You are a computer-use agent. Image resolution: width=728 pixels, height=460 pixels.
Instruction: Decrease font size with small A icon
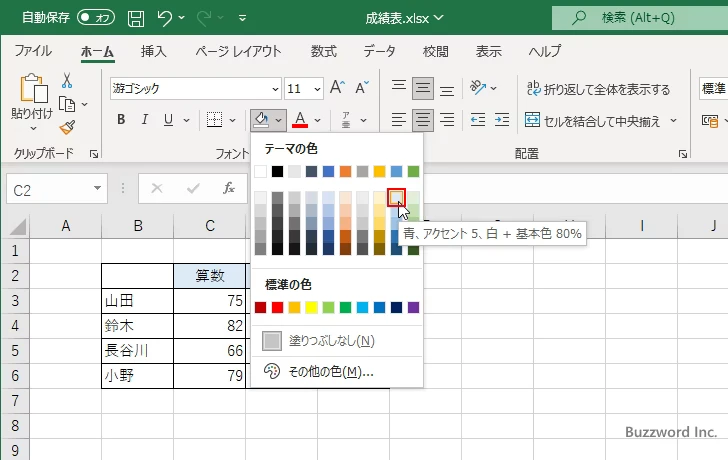pos(362,87)
